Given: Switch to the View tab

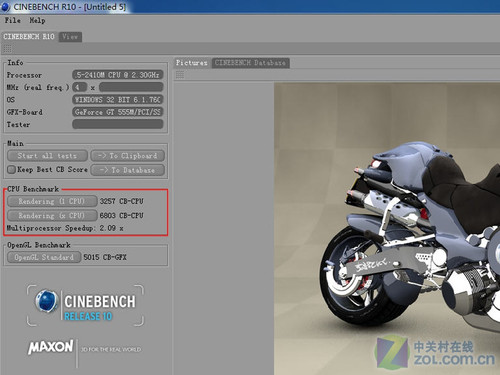Looking at the screenshot, I should pos(70,37).
